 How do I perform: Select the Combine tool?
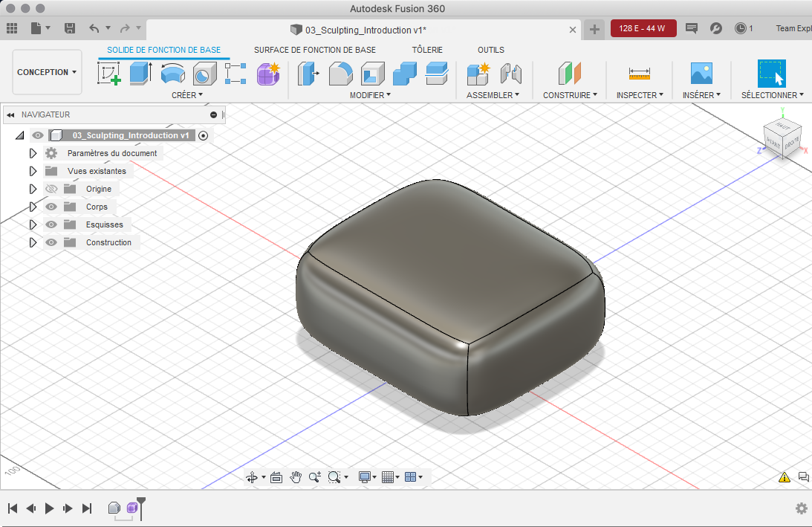coord(404,73)
